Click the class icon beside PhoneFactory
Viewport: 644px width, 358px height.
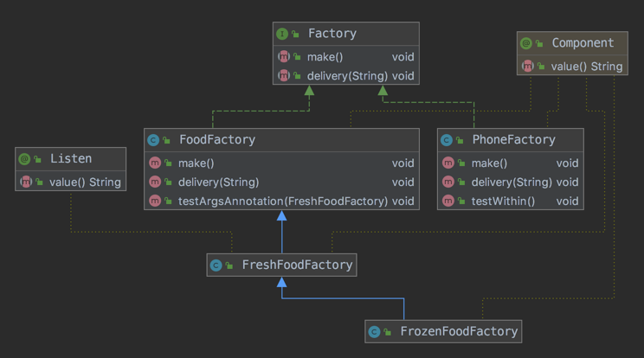447,139
